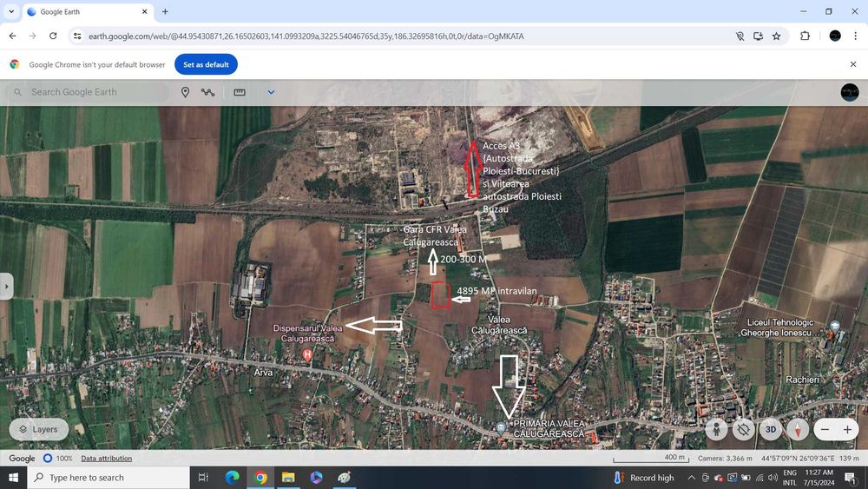Click the compass north icon

[x=798, y=429]
